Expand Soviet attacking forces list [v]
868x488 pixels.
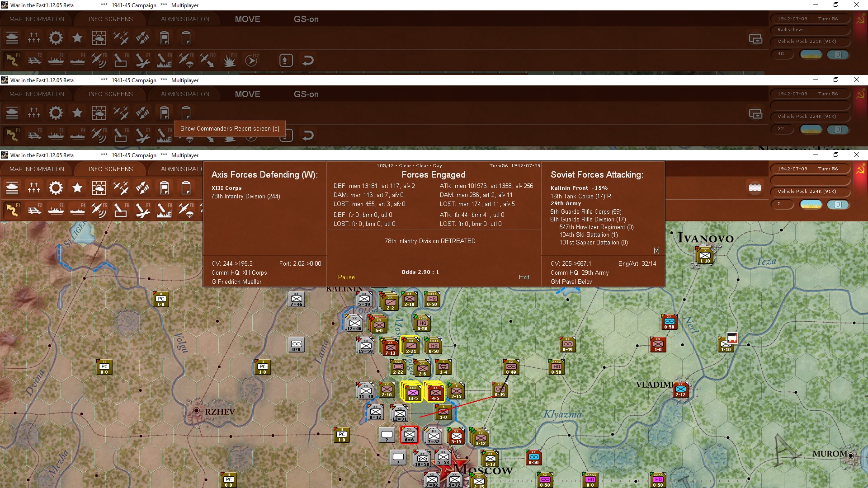(x=656, y=250)
